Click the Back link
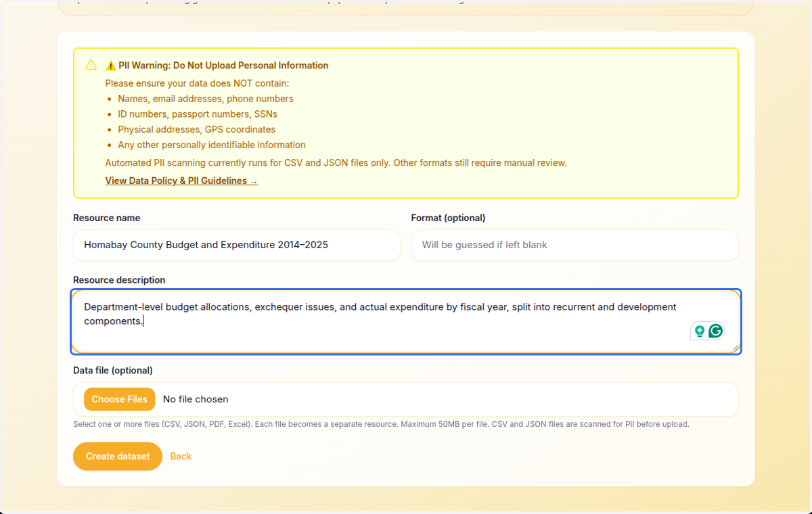The image size is (812, 514). pyautogui.click(x=181, y=457)
